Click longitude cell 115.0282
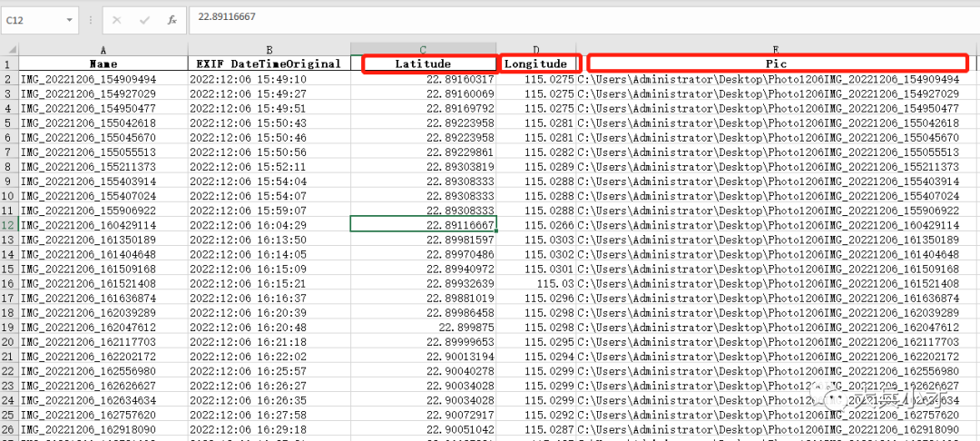 pos(536,152)
